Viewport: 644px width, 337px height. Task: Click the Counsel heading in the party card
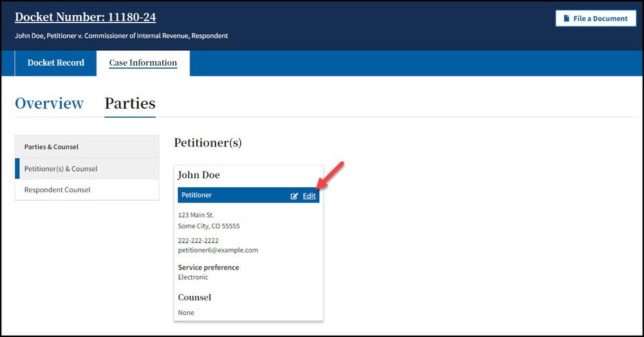(194, 297)
